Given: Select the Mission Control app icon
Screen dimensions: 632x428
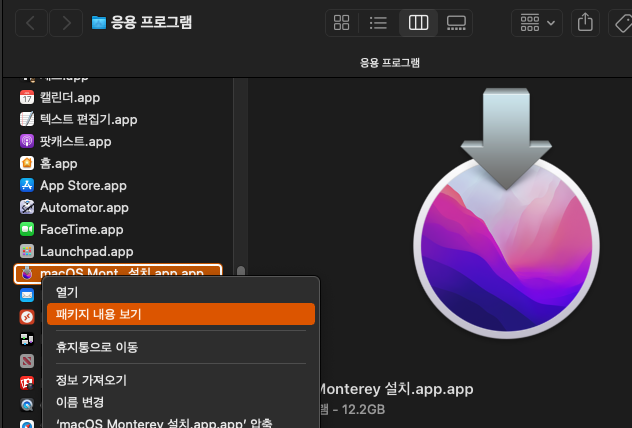Looking at the screenshot, I should coord(27,339).
